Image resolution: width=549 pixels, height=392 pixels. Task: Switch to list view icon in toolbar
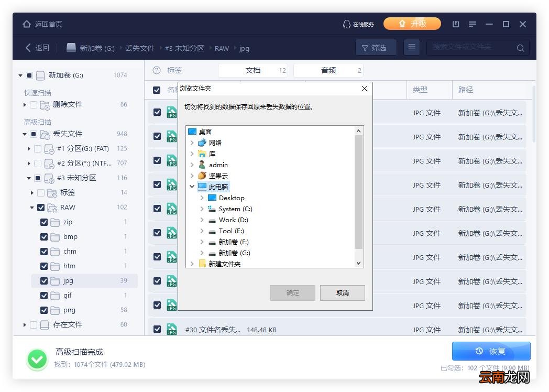412,47
